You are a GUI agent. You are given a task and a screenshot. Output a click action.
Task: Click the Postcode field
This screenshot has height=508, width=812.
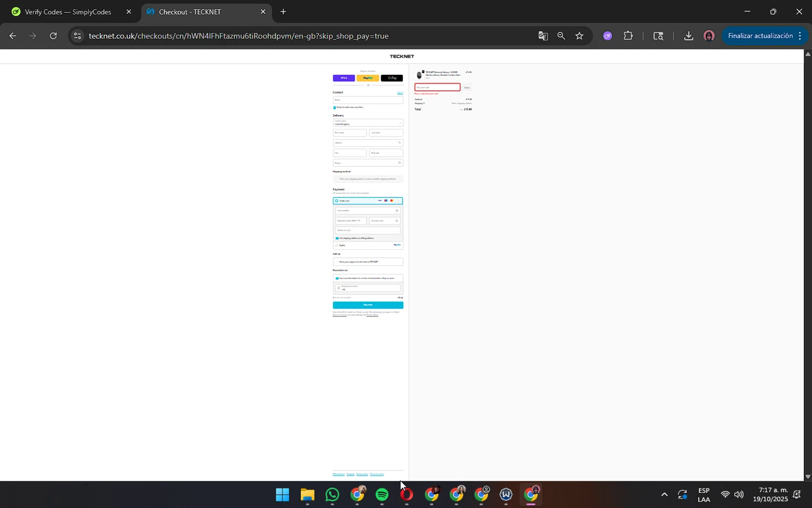click(386, 153)
